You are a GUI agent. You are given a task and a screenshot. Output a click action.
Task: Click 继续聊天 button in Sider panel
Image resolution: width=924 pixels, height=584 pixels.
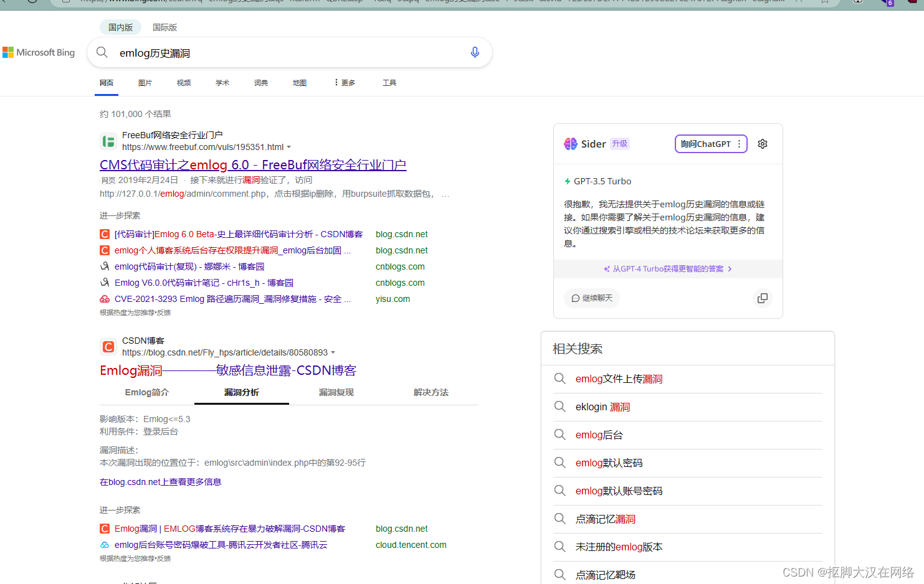pyautogui.click(x=592, y=298)
